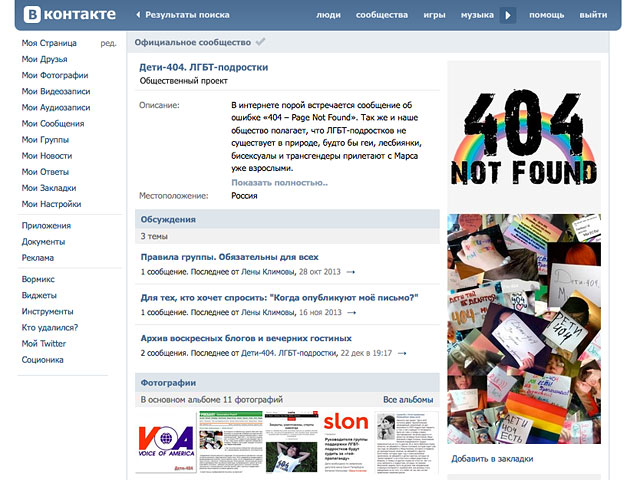The height and width of the screenshot is (480, 640).
Task: Select игры in top navigation
Action: [435, 16]
